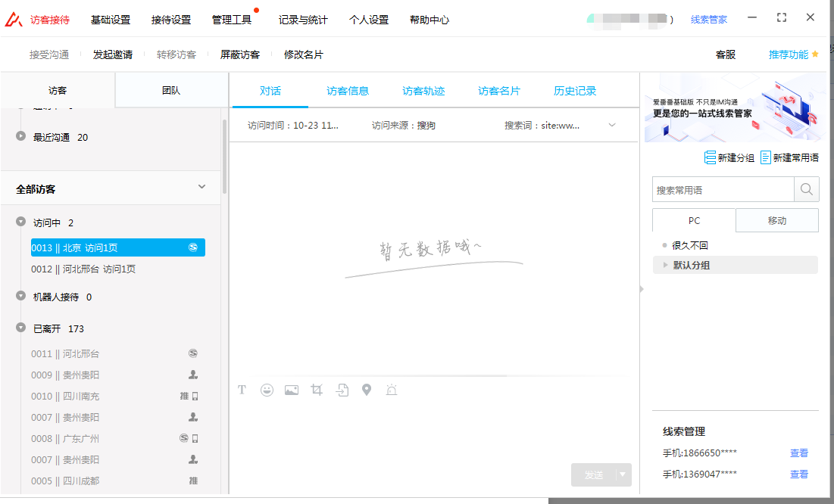Select visitor 0013 北京
This screenshot has width=834, height=504.
[x=118, y=247]
